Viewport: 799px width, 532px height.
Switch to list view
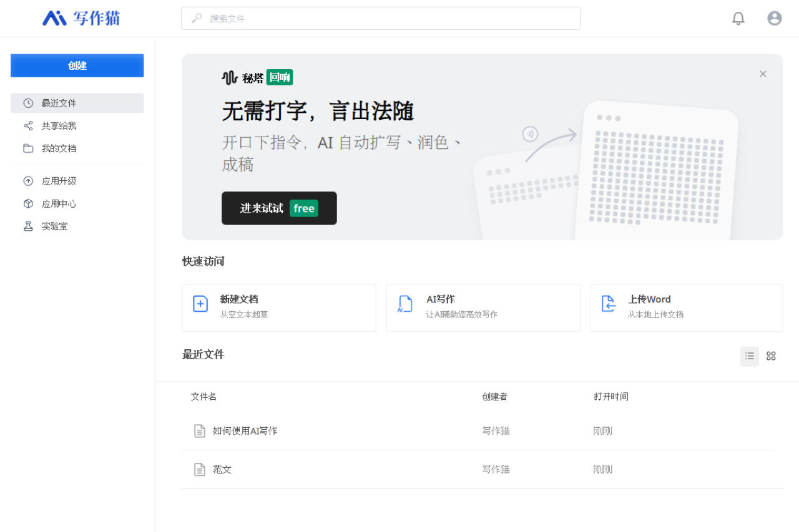click(750, 356)
